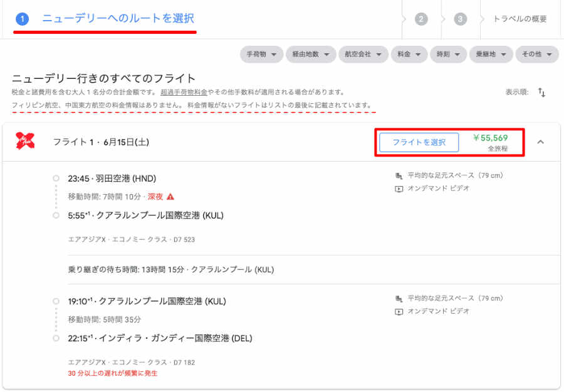This screenshot has height=392, width=564.
Task: Click the AirAsia X airline logo
Action: pyautogui.click(x=25, y=141)
